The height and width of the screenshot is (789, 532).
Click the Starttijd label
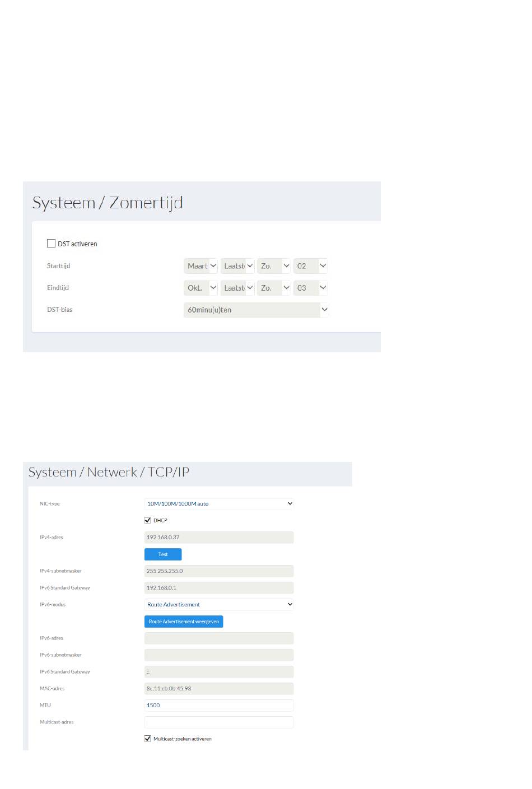(x=58, y=266)
